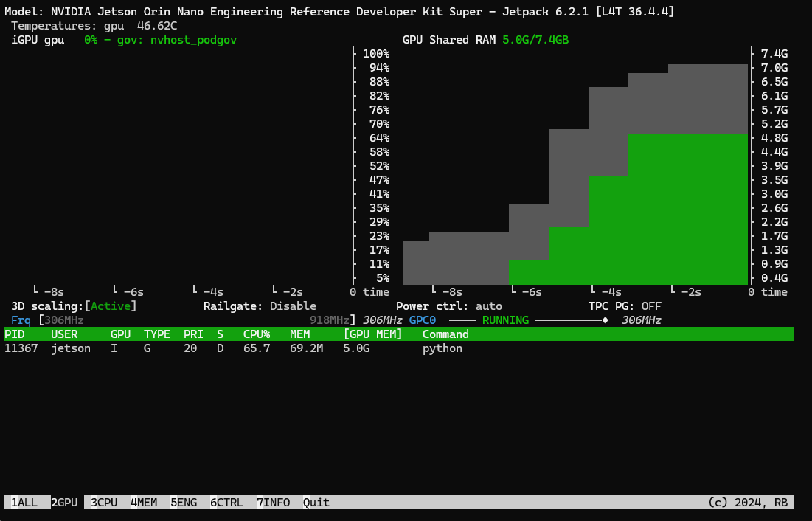The height and width of the screenshot is (521, 812).
Task: Sort processes by CPU% column header
Action: (x=257, y=334)
